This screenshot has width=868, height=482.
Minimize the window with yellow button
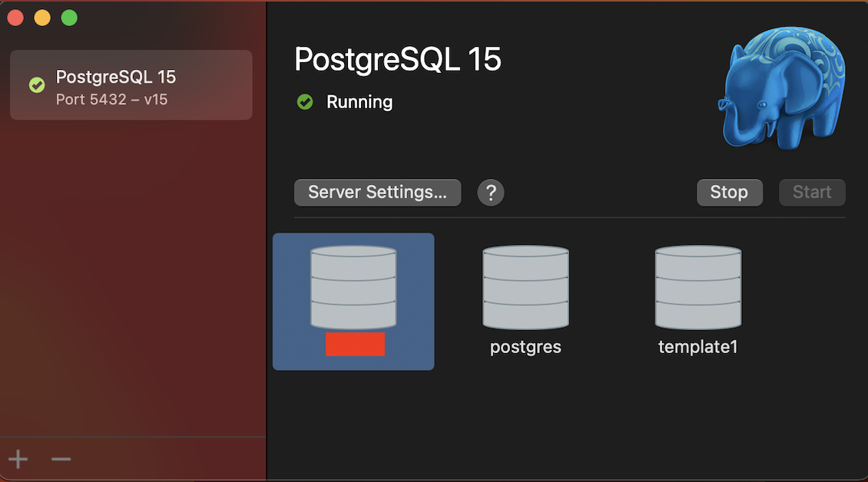click(x=42, y=18)
